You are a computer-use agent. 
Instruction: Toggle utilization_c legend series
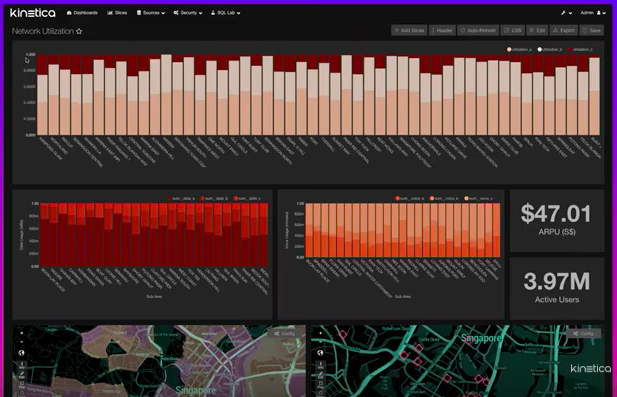pos(580,50)
